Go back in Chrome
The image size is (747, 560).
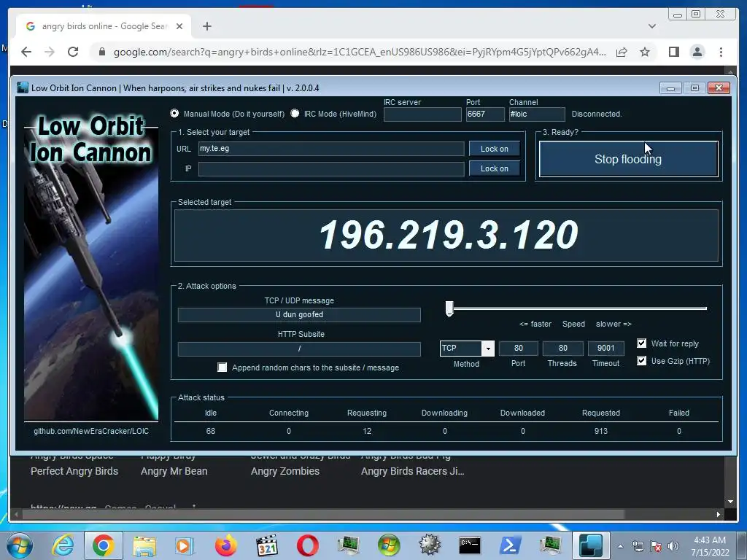click(26, 52)
